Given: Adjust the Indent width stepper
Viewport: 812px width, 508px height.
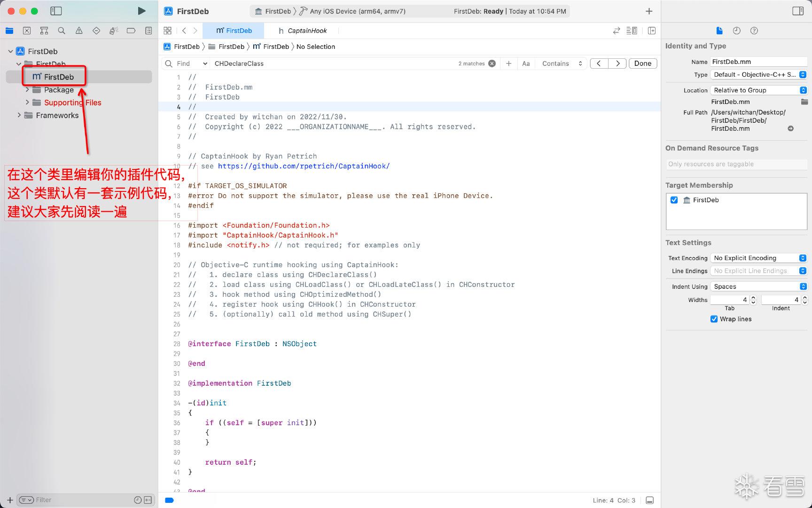Looking at the screenshot, I should tap(804, 300).
